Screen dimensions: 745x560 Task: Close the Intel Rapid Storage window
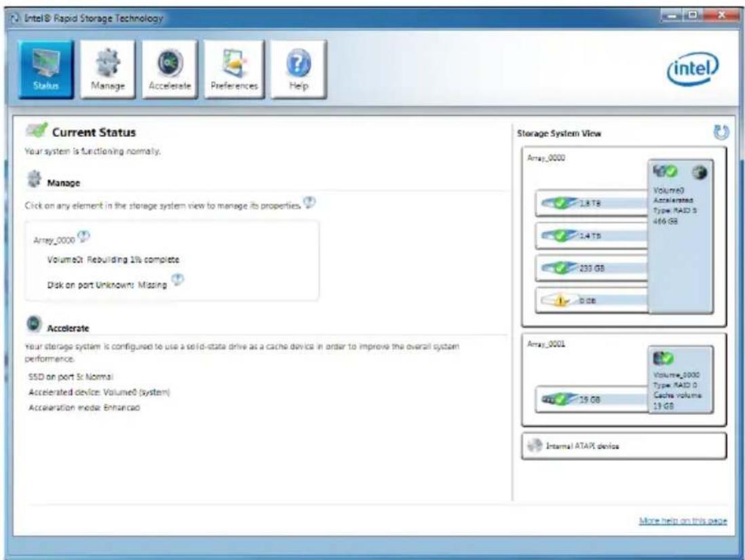tap(721, 16)
